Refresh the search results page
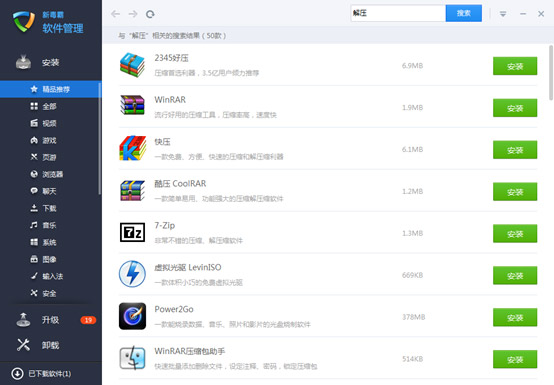This screenshot has height=385, width=554. click(150, 14)
